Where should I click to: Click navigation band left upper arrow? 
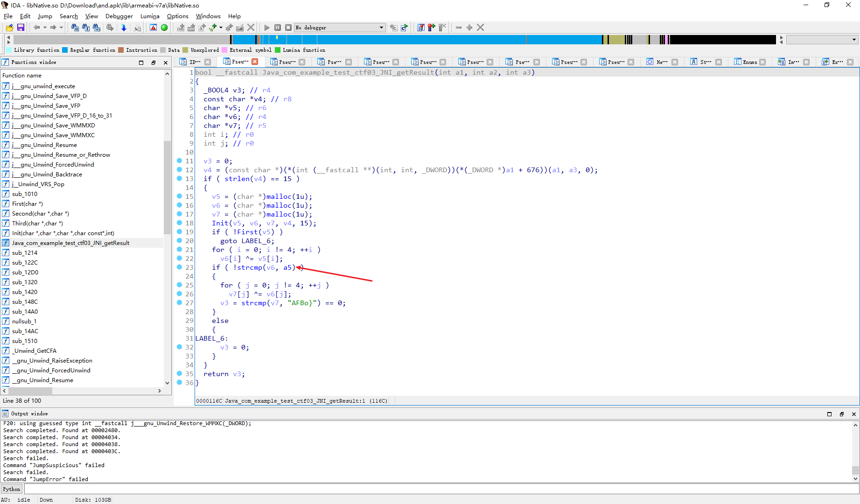point(8,37)
